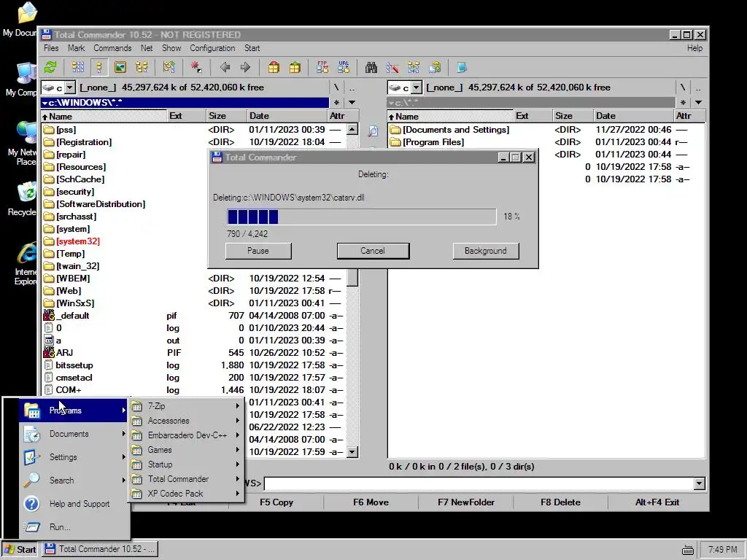The height and width of the screenshot is (560, 747).
Task: Switch to brief view via toolbar icon
Action: (78, 68)
